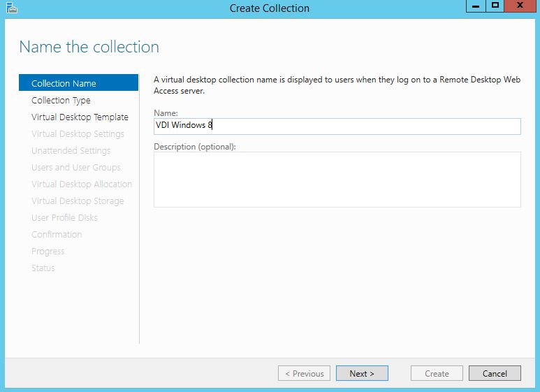Close the Create Collection wizard
Viewport: 540px width, 392px height.
click(521, 6)
